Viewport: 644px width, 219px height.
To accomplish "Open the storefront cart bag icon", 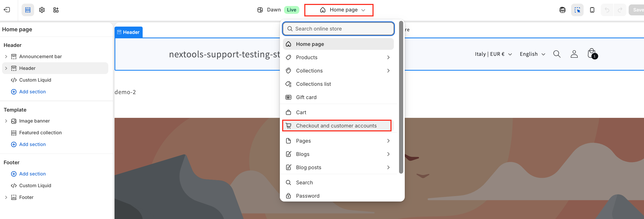I will point(592,54).
